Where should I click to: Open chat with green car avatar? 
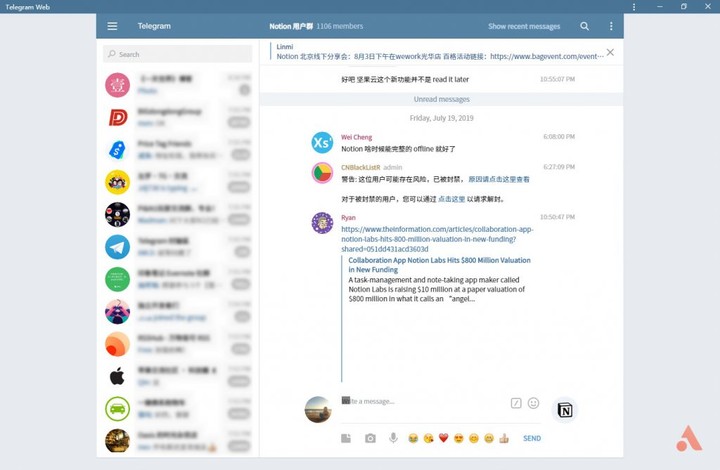118,408
